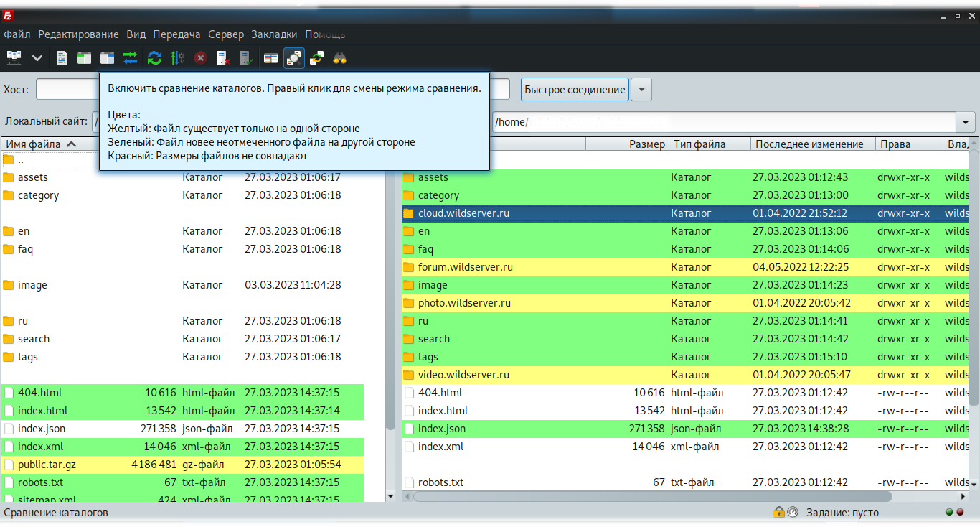The height and width of the screenshot is (527, 980).
Task: Toggle directory comparison magnifier button
Action: (294, 58)
